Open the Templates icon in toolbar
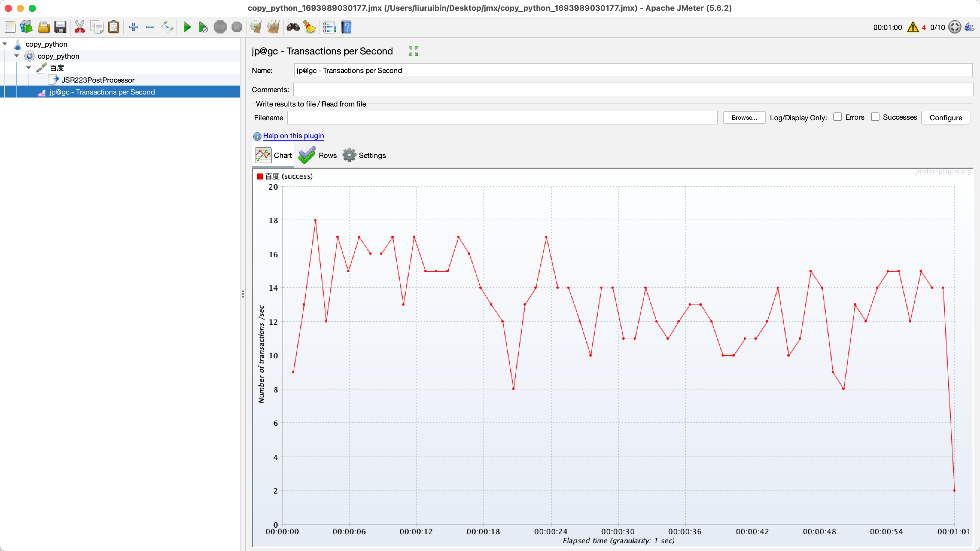The width and height of the screenshot is (980, 551). click(x=26, y=27)
